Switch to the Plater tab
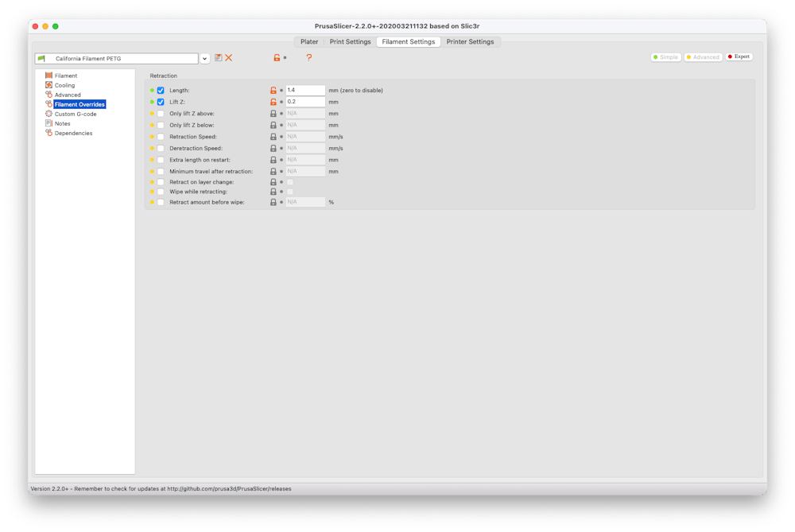The height and width of the screenshot is (532, 795). (309, 41)
